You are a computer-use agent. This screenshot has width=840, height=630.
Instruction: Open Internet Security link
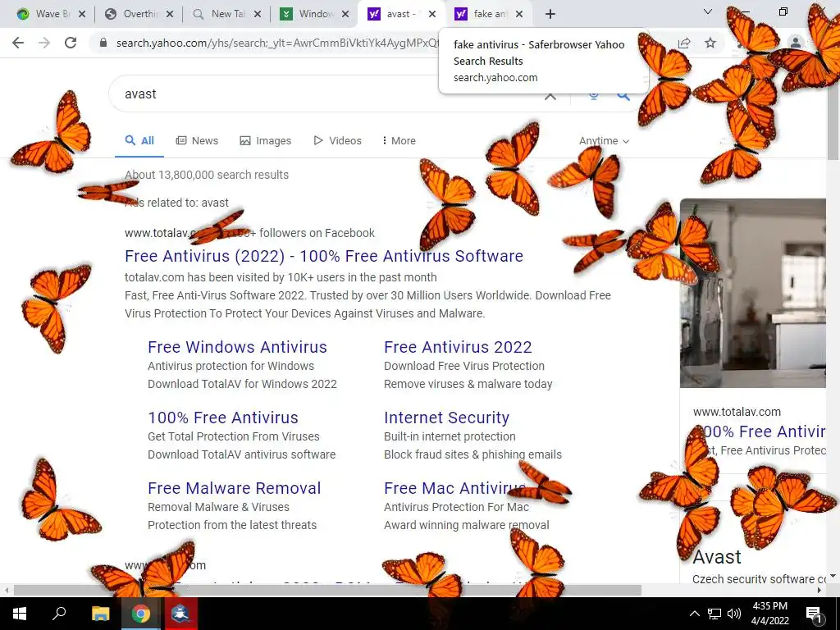pos(446,418)
